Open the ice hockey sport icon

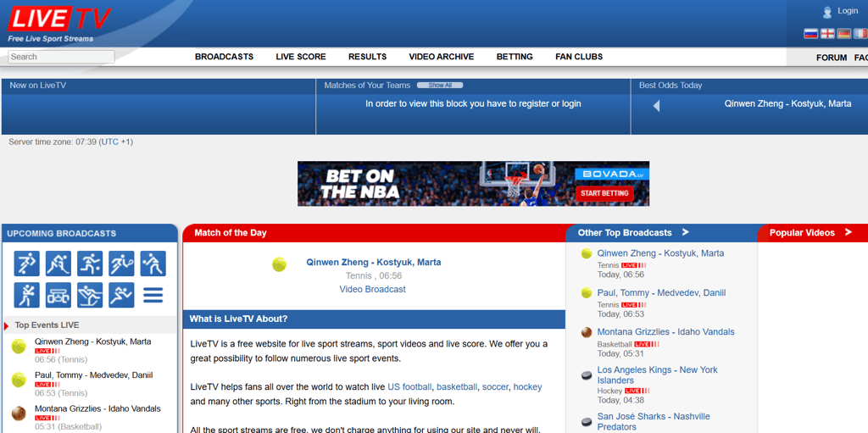[x=58, y=264]
